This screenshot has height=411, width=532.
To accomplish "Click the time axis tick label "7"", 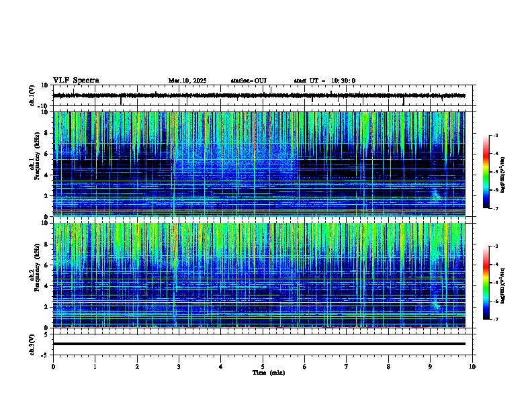I will (347, 367).
